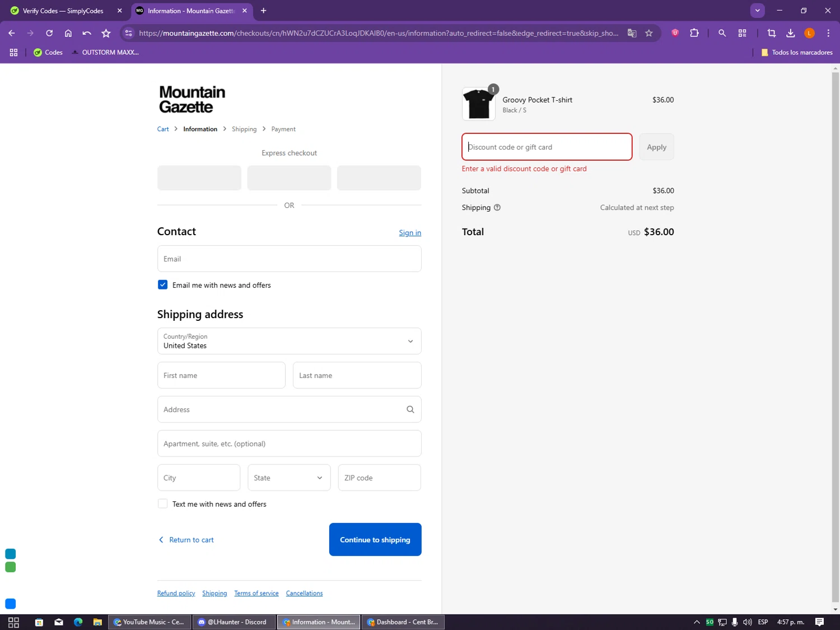Focus the Email input field
Screen dimensions: 840x630
[x=289, y=259]
